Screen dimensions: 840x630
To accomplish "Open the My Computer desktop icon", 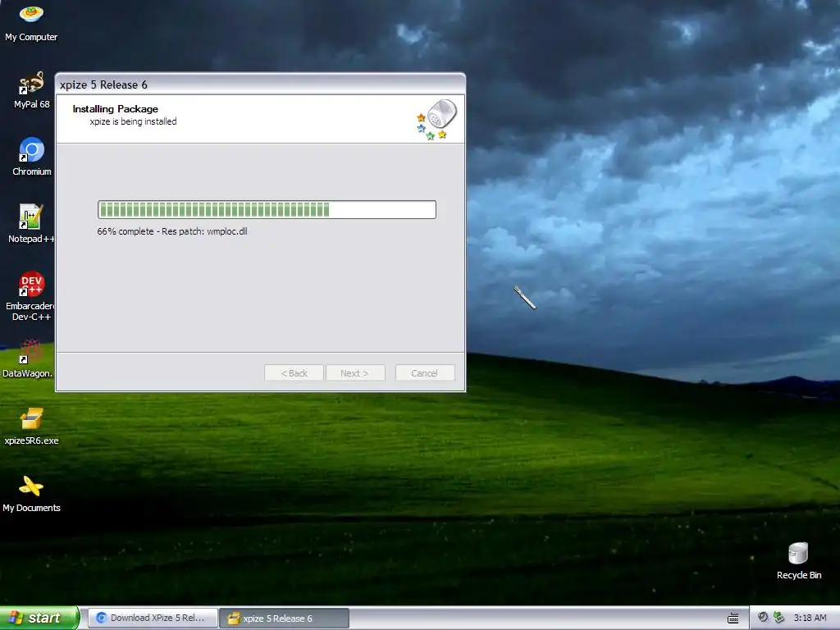I will tap(31, 22).
